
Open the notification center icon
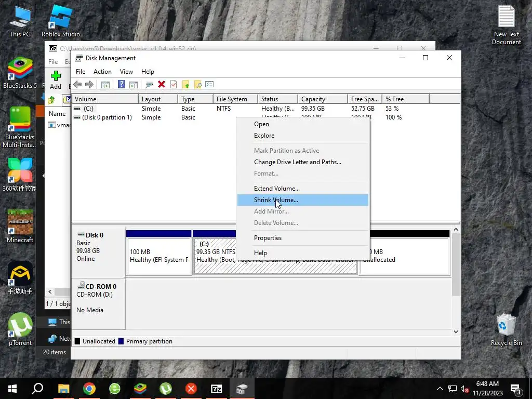515,389
